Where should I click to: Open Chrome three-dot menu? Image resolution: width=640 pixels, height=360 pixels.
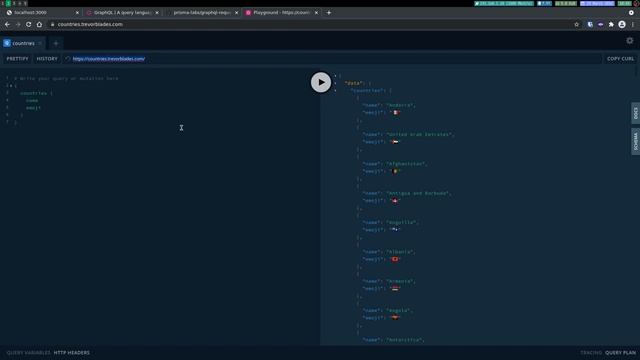click(633, 24)
